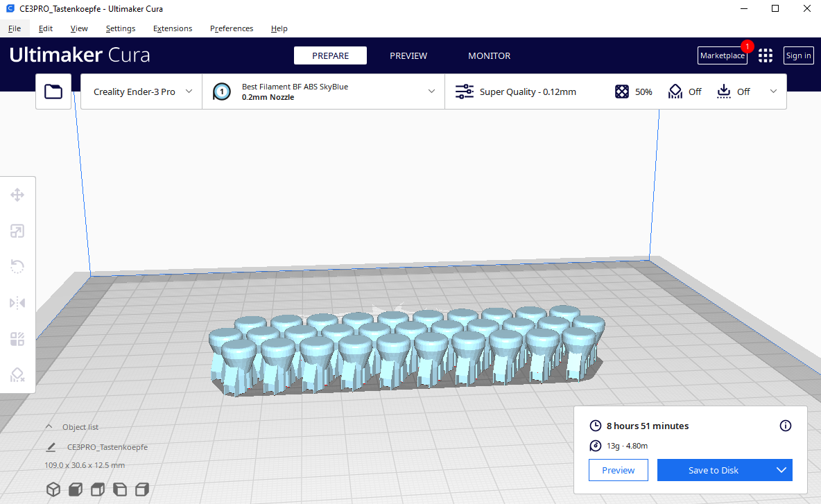
Task: Open file using the folder icon
Action: tap(53, 92)
